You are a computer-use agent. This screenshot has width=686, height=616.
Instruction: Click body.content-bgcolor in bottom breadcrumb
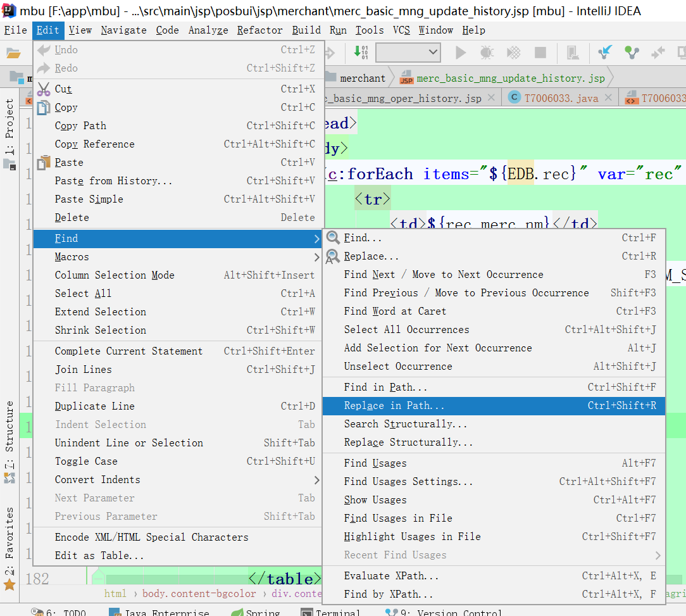pyautogui.click(x=199, y=594)
